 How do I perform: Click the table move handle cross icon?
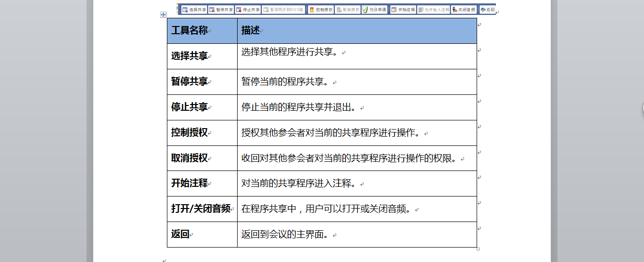[163, 15]
